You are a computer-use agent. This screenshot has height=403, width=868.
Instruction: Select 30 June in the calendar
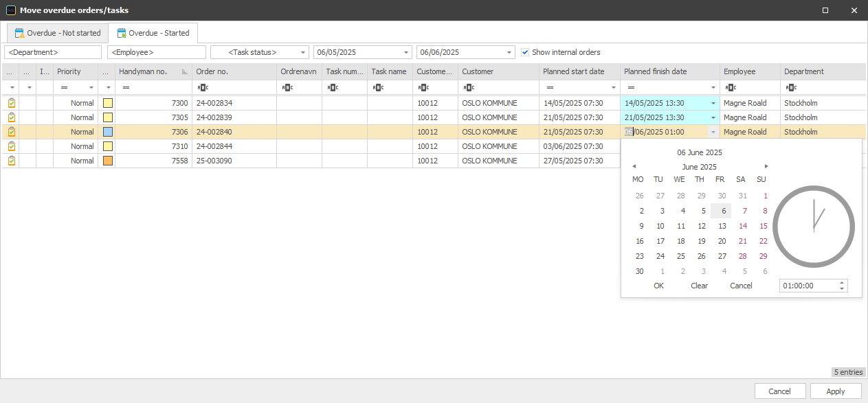tap(640, 271)
